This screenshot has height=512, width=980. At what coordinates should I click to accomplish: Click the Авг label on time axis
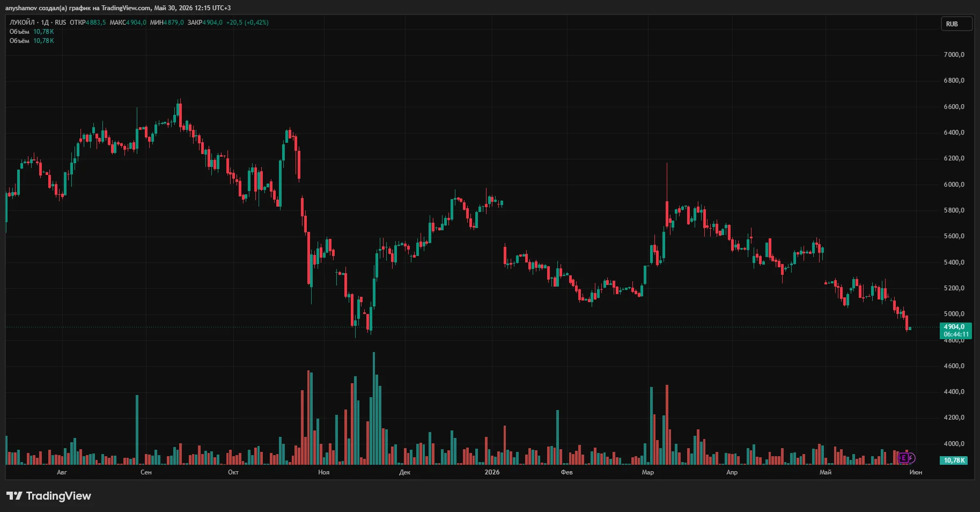click(62, 472)
